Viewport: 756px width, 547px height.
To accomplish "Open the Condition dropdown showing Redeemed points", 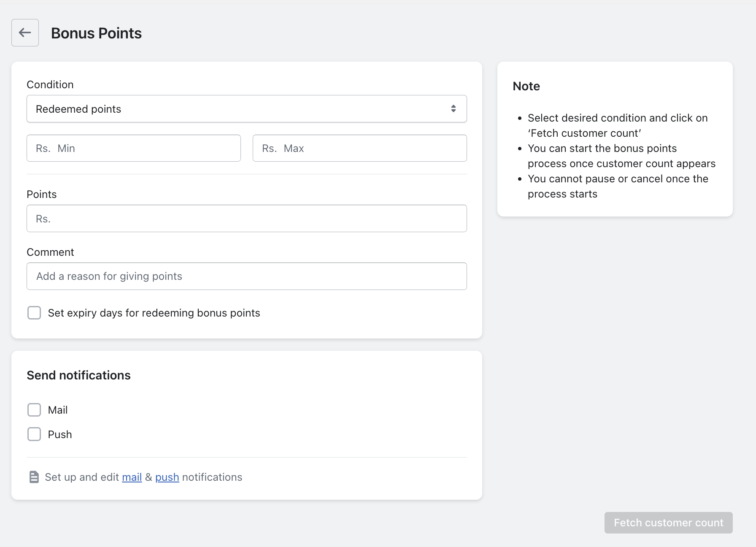I will point(246,109).
